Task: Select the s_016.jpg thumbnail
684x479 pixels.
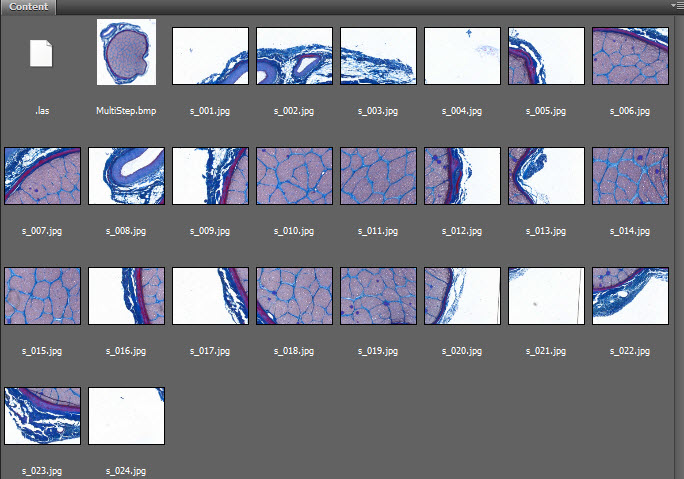Action: click(127, 296)
